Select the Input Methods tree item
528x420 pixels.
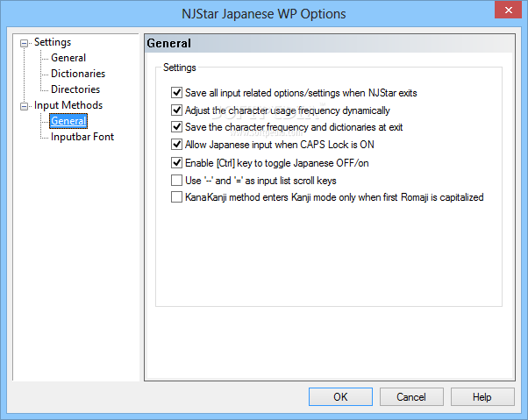click(68, 105)
